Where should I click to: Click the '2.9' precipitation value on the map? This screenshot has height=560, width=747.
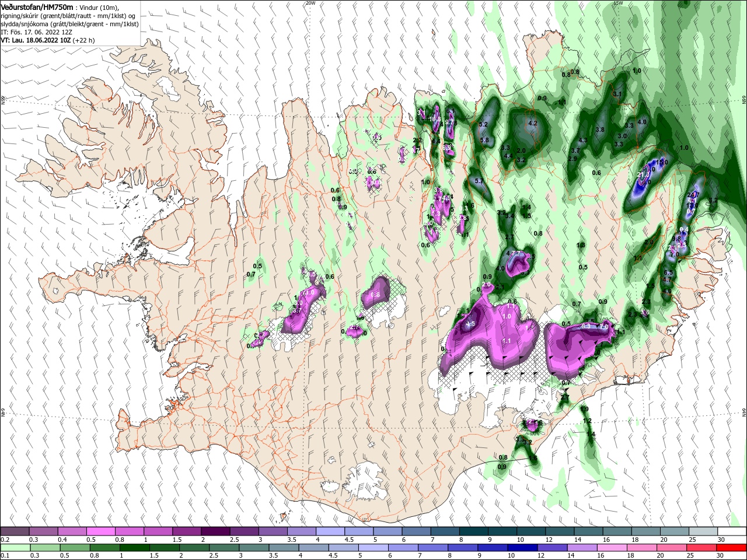pyautogui.click(x=573, y=159)
